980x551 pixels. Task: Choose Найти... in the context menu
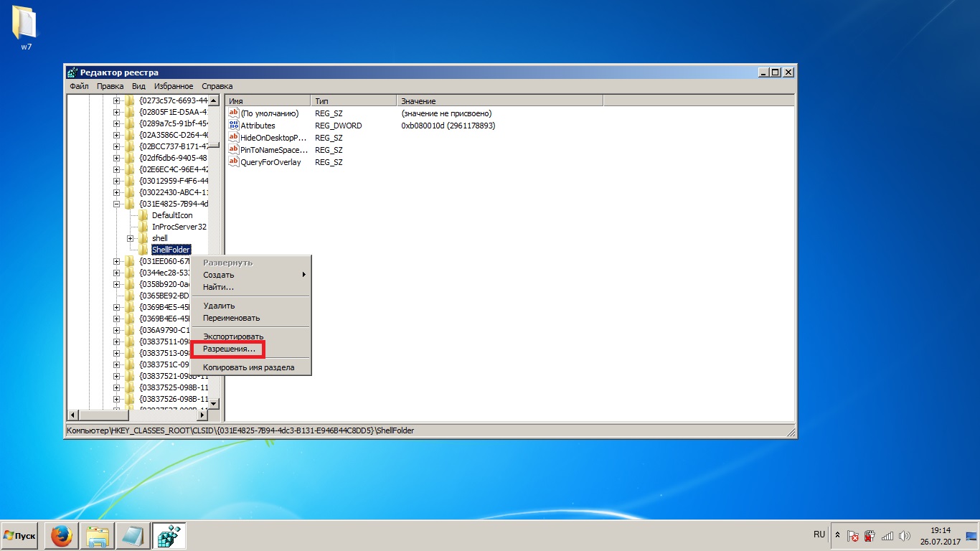250,287
